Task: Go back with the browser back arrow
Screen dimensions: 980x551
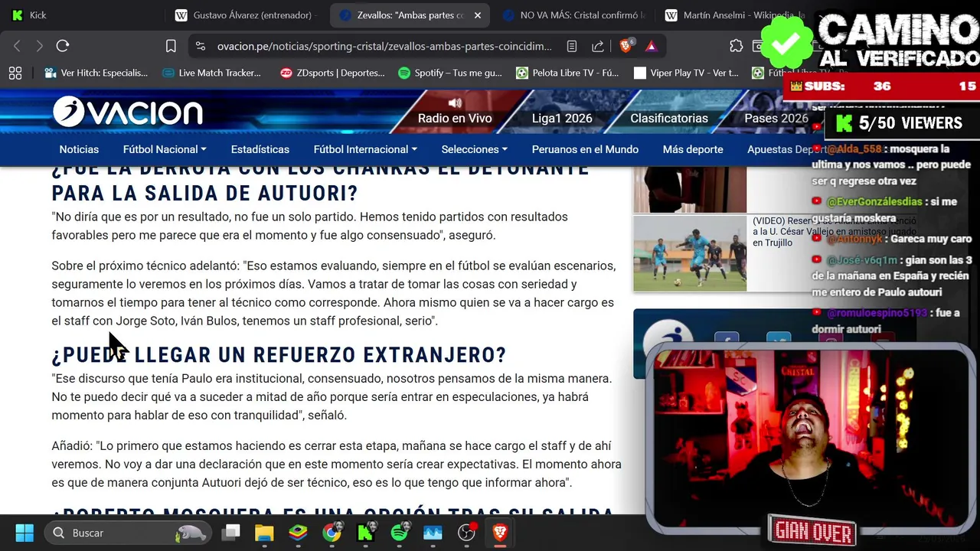Action: [x=17, y=46]
